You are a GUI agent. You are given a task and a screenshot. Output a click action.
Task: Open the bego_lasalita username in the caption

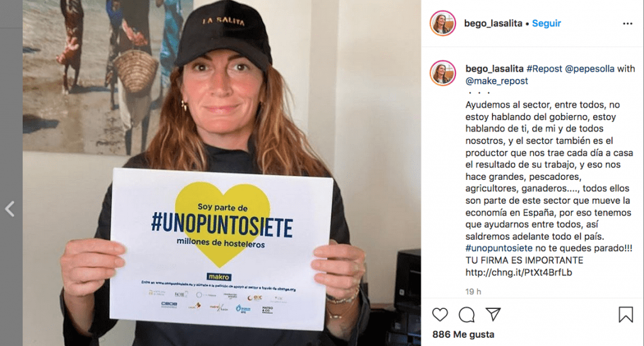coord(494,69)
